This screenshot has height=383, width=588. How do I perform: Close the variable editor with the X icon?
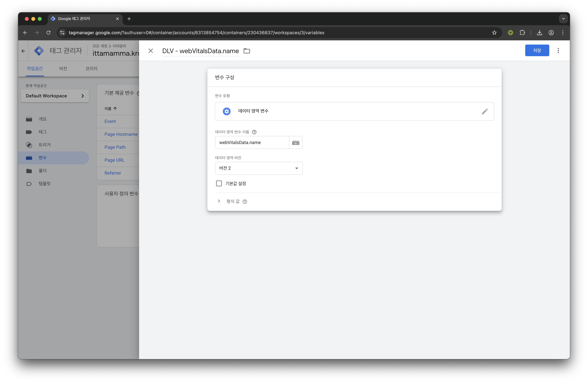[x=151, y=51]
